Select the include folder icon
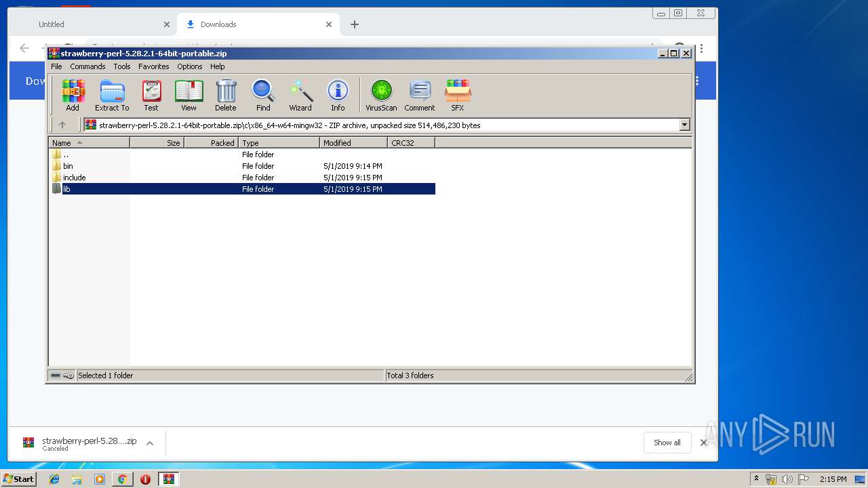The height and width of the screenshot is (488, 868). click(x=57, y=178)
